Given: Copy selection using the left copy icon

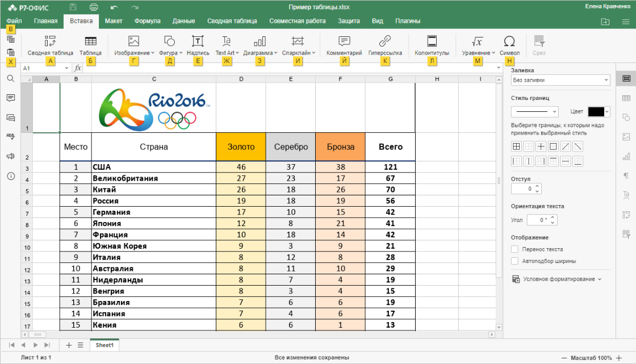Looking at the screenshot, I should (11, 39).
